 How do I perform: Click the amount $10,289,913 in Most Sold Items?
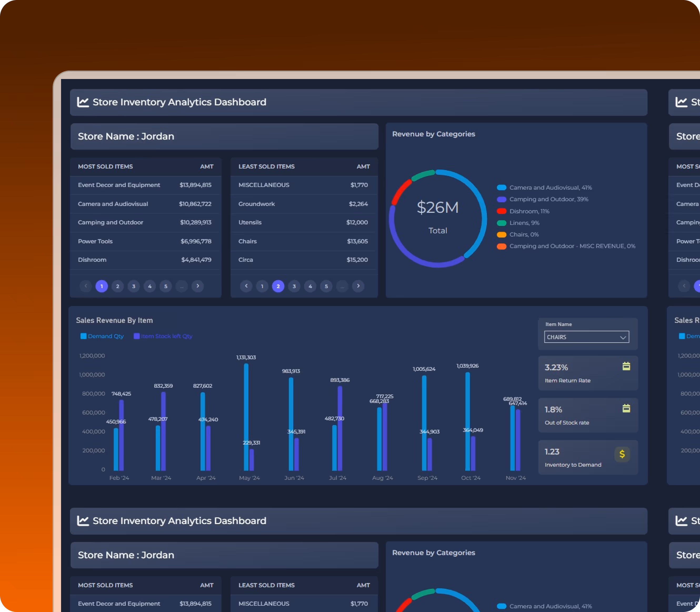196,222
